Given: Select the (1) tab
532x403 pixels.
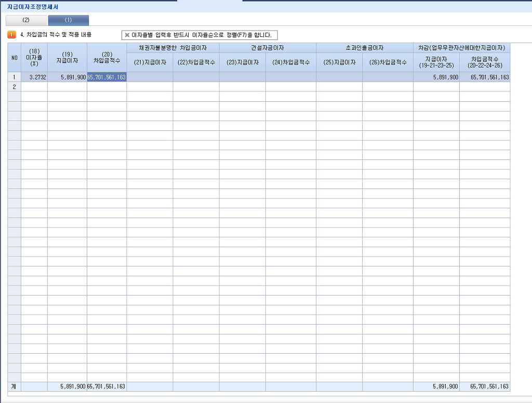Looking at the screenshot, I should pos(68,20).
